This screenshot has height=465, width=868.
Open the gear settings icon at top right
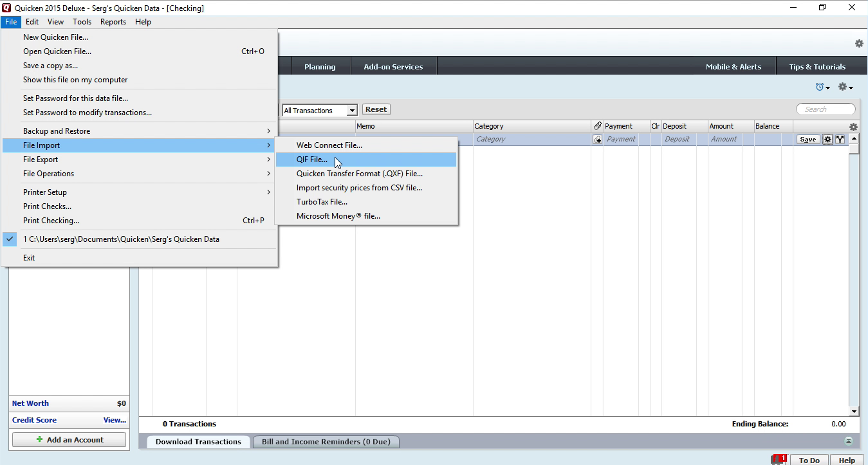(x=859, y=44)
